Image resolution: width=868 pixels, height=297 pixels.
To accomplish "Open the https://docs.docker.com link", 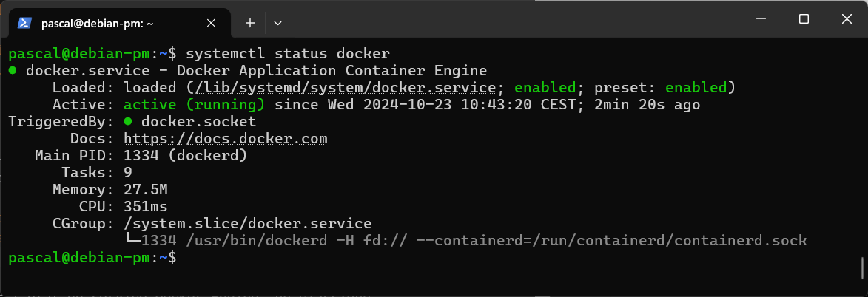I will tap(225, 138).
